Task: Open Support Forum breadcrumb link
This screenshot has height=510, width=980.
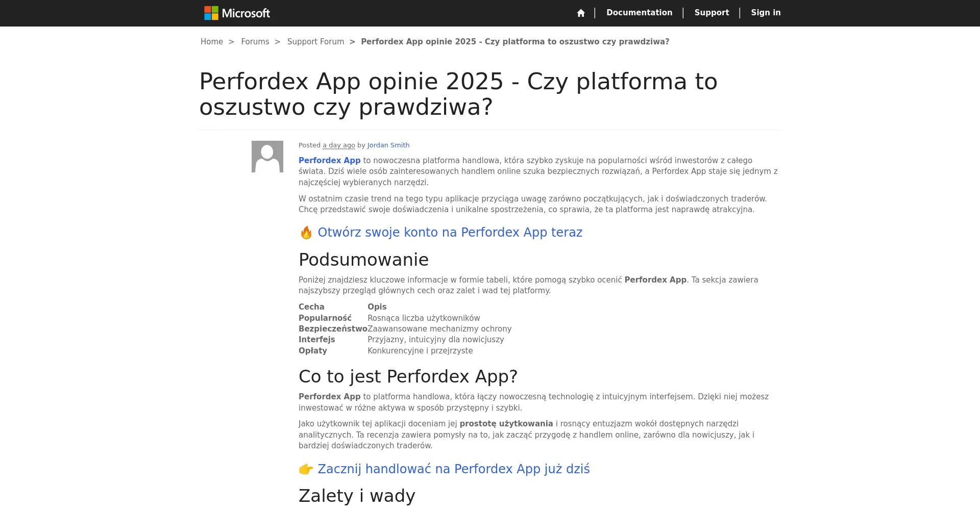Action: (x=315, y=42)
